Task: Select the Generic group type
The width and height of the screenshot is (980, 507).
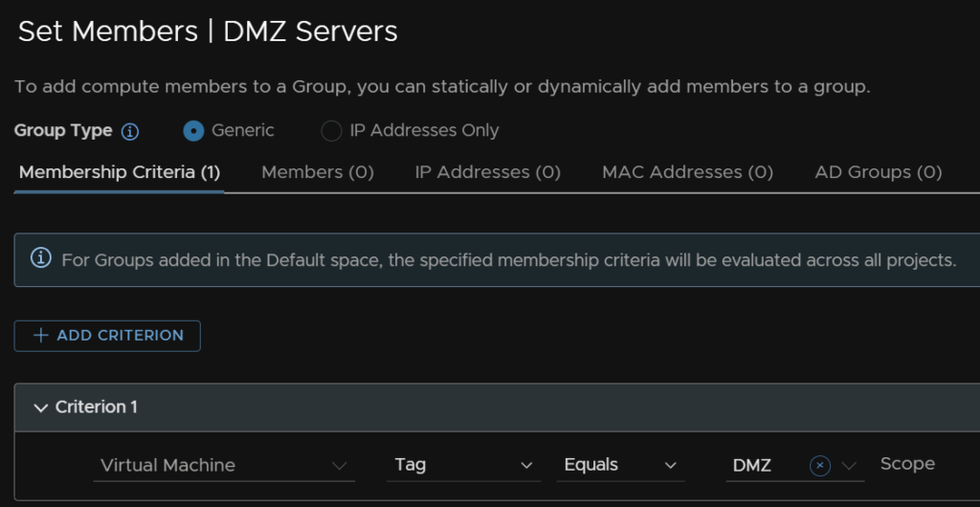Action: click(194, 131)
